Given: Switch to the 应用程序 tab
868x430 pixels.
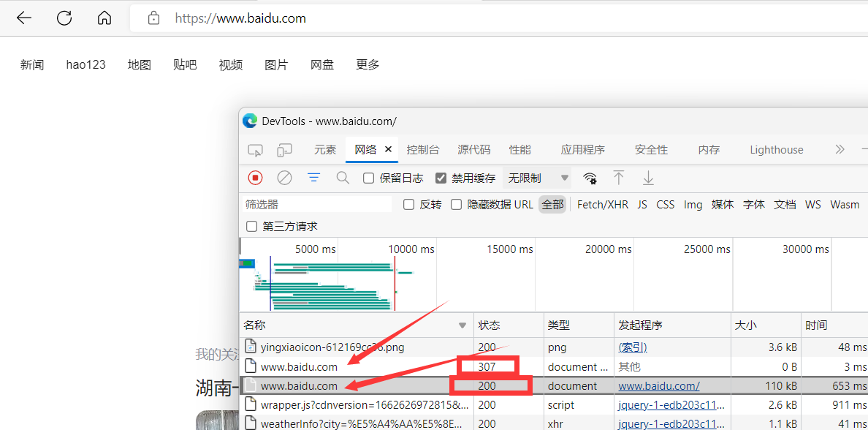Looking at the screenshot, I should [x=583, y=150].
